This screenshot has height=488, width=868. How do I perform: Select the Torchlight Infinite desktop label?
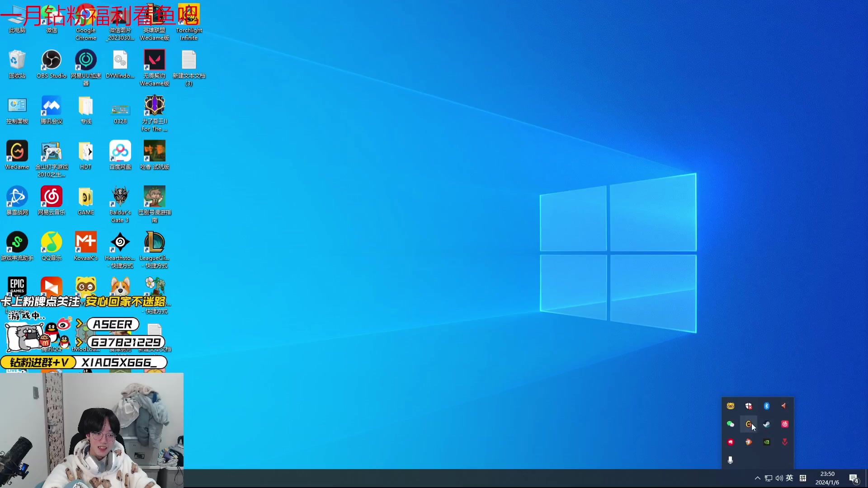(x=189, y=34)
